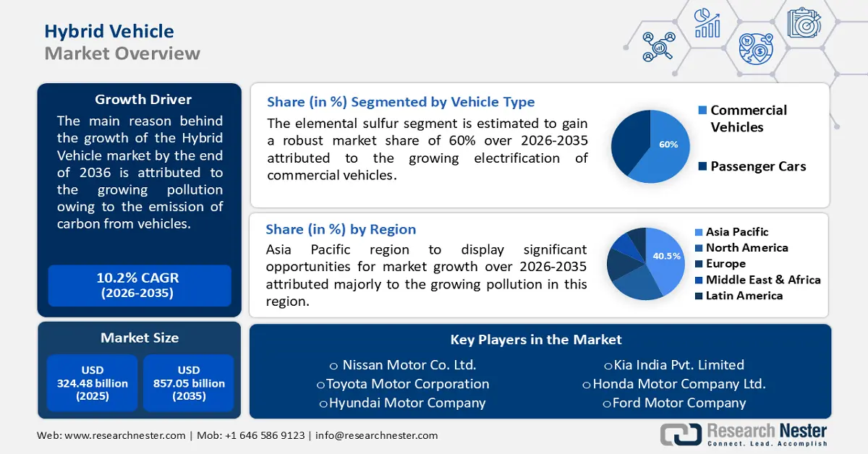
Task: Click the "Market Size" heading
Action: point(140,338)
